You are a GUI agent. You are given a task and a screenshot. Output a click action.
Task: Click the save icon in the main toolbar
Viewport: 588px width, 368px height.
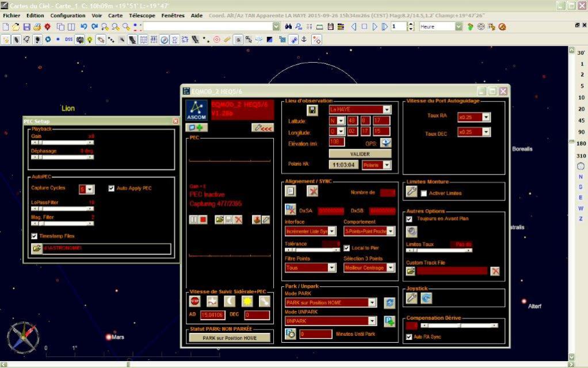[26, 26]
